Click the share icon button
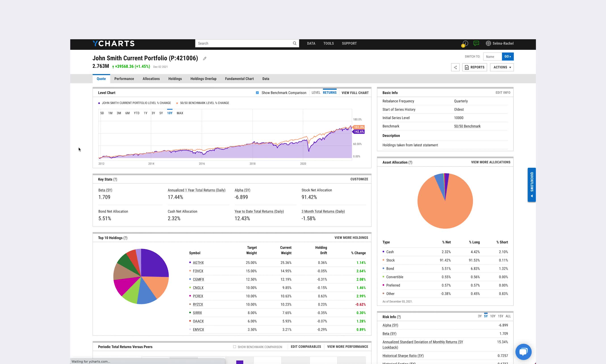 455,67
